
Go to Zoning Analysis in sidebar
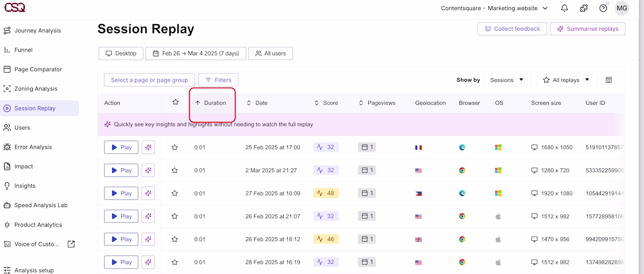pos(35,89)
